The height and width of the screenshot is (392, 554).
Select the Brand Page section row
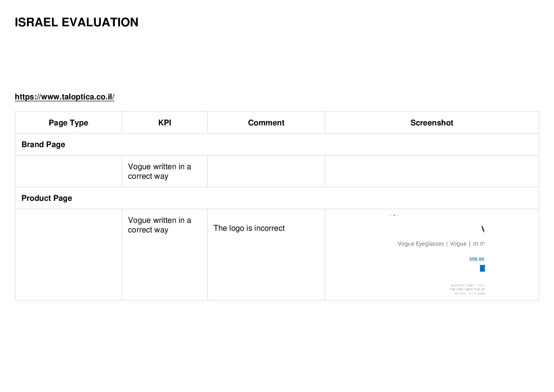(x=277, y=144)
